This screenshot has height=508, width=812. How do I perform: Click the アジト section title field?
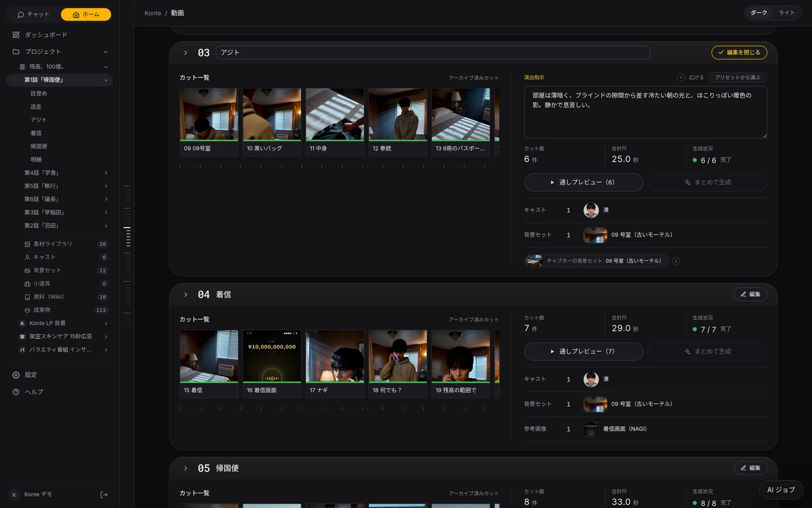[x=433, y=53]
